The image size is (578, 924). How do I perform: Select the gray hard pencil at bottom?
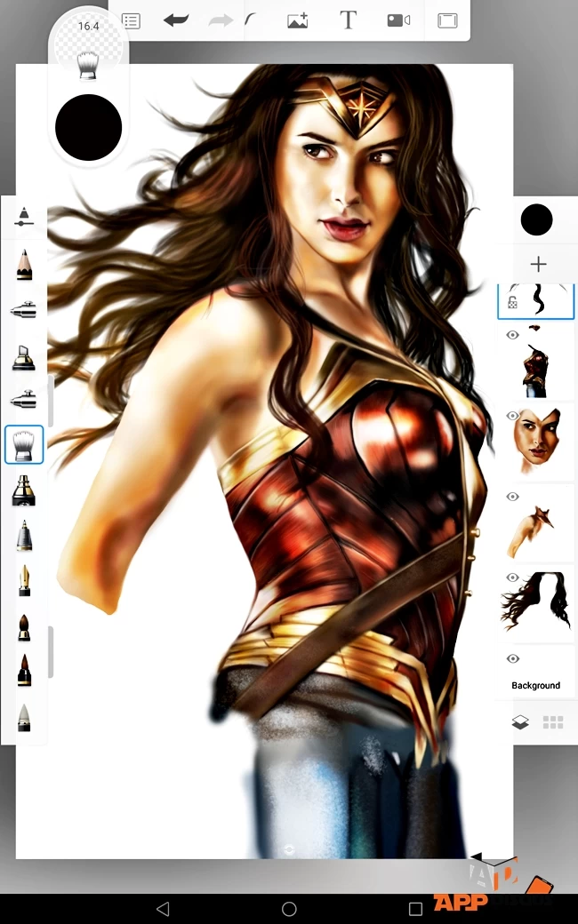24,718
